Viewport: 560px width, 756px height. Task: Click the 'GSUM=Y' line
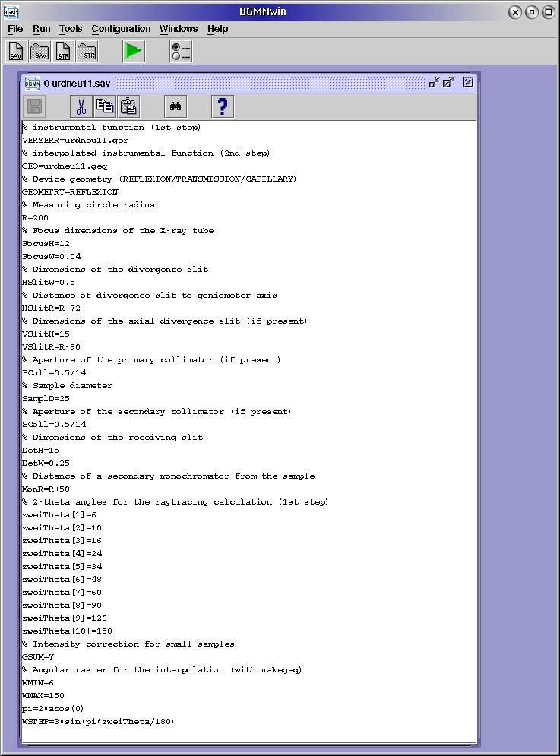38,657
